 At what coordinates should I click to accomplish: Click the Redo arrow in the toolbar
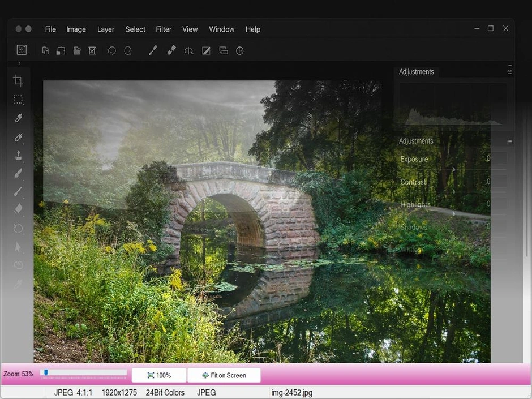click(128, 50)
